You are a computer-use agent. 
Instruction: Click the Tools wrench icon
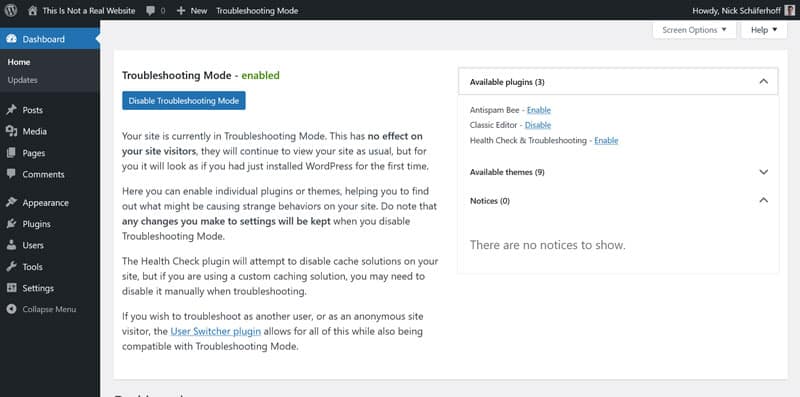(11, 267)
